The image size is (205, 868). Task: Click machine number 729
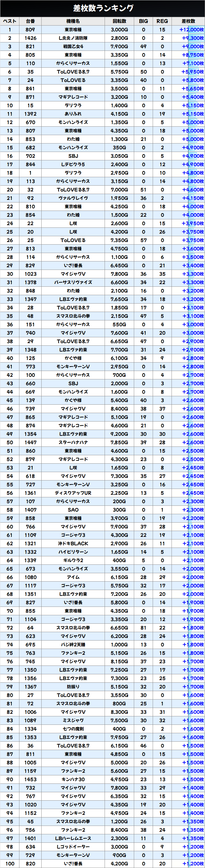pyautogui.click(x=30, y=855)
